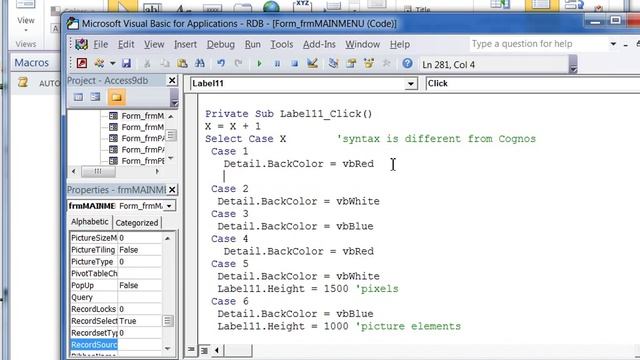Open the File menu
Screen dimensions: 640x360
(x=100, y=44)
